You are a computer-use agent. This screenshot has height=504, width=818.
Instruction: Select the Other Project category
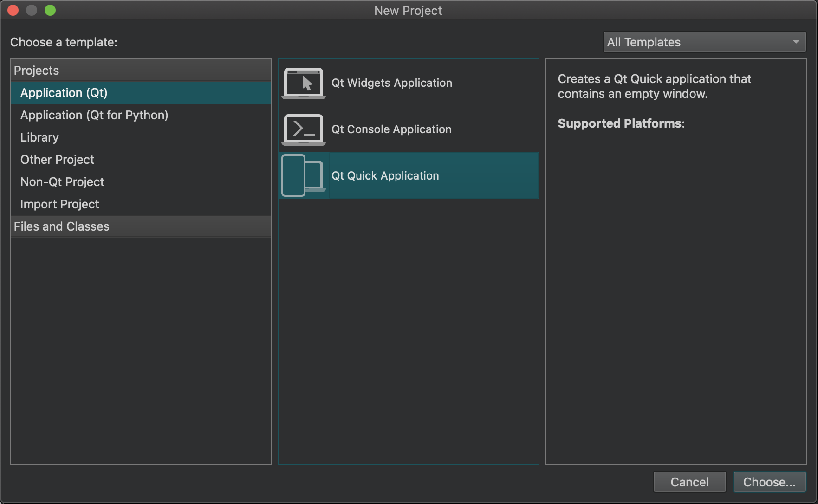point(141,160)
